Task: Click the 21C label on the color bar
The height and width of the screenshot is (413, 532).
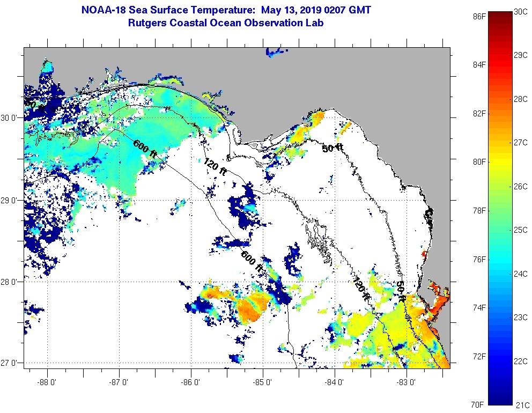Action: (x=522, y=405)
